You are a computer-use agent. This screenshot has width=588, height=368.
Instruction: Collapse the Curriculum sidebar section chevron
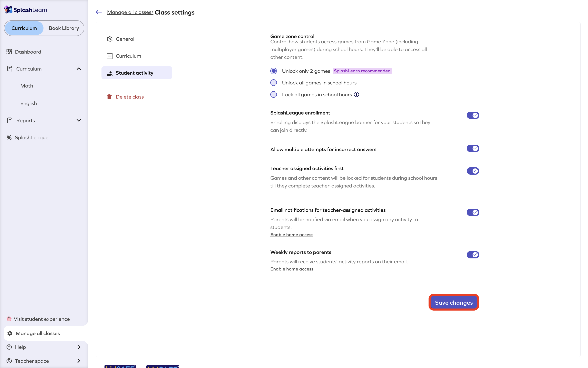click(x=79, y=69)
